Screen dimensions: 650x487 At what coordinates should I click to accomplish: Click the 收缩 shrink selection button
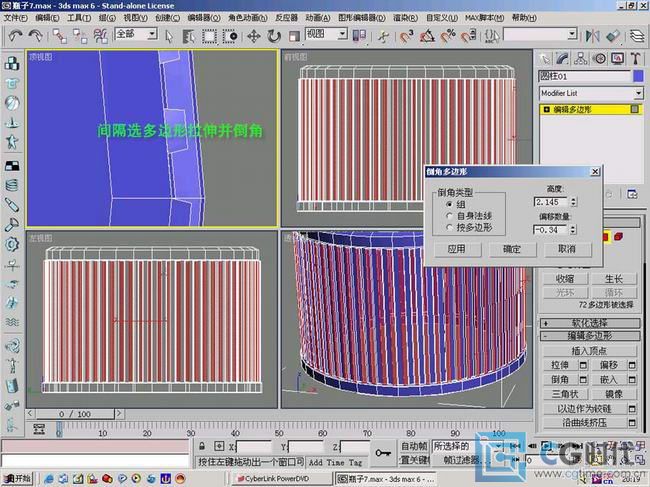(x=565, y=279)
